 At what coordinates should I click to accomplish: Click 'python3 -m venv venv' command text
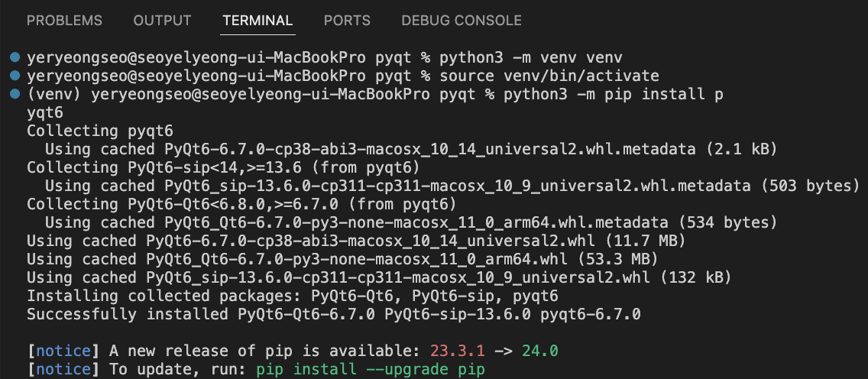[531, 57]
